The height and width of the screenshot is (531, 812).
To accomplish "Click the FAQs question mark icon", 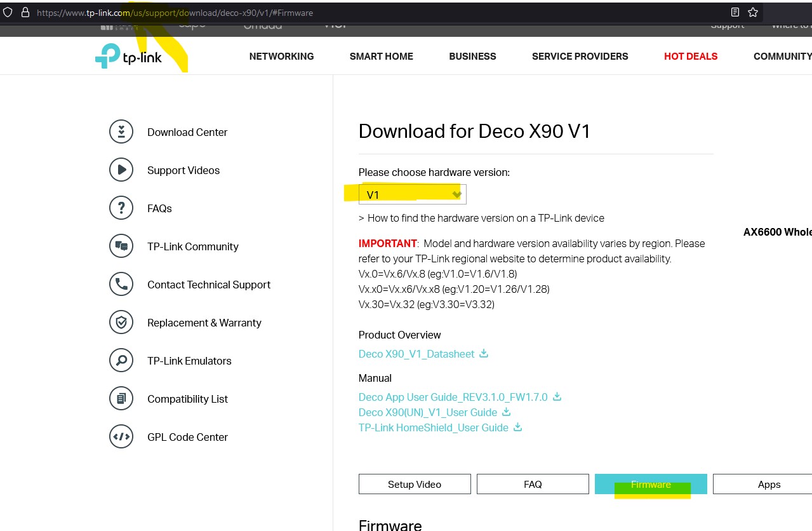I will pyautogui.click(x=121, y=208).
